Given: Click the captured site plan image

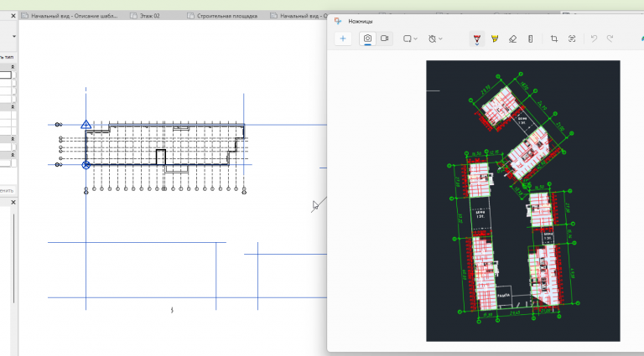Looking at the screenshot, I should point(523,200).
